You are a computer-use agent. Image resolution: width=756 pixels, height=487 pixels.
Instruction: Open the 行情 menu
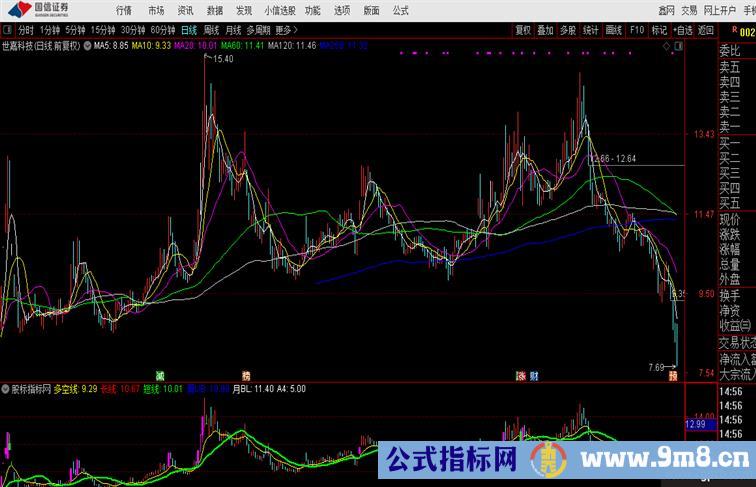[123, 9]
